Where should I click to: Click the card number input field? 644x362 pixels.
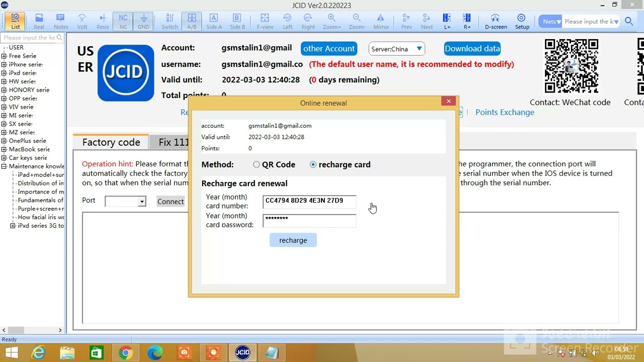[309, 201]
